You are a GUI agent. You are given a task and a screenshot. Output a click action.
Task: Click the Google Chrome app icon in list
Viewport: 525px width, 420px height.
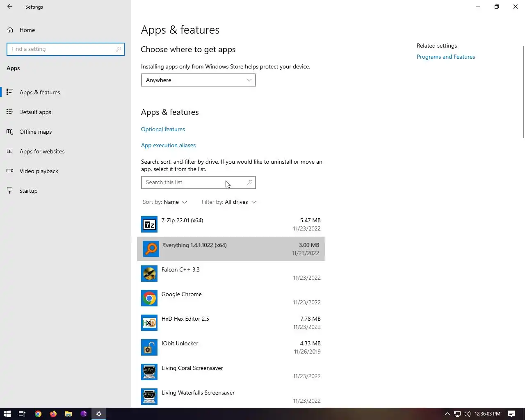tap(149, 298)
